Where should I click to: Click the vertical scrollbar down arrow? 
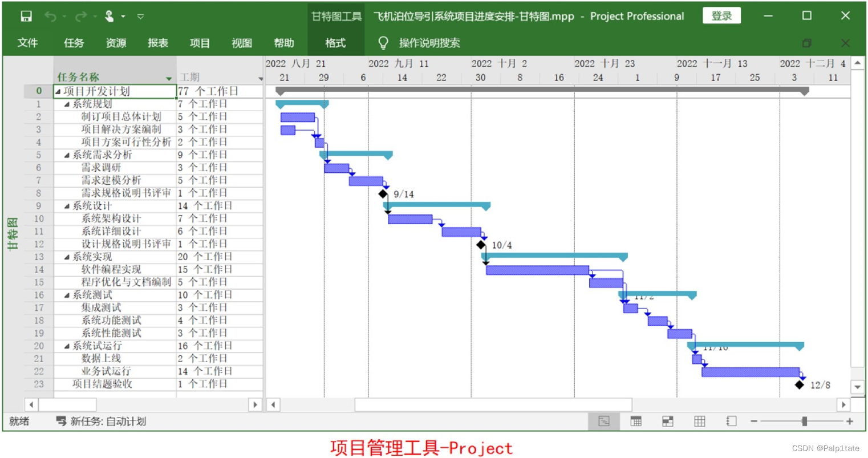tap(858, 387)
